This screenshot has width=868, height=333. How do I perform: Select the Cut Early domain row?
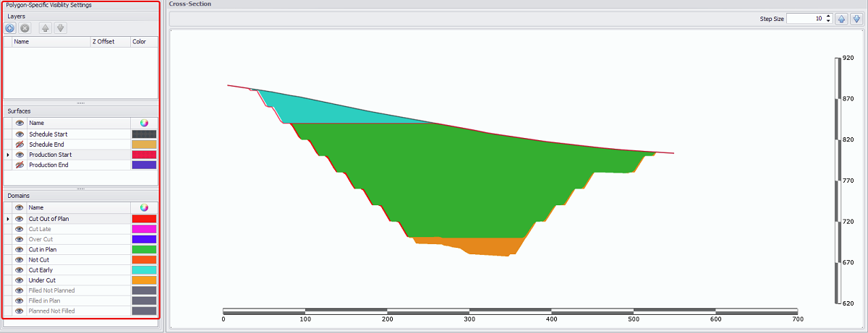(81, 269)
